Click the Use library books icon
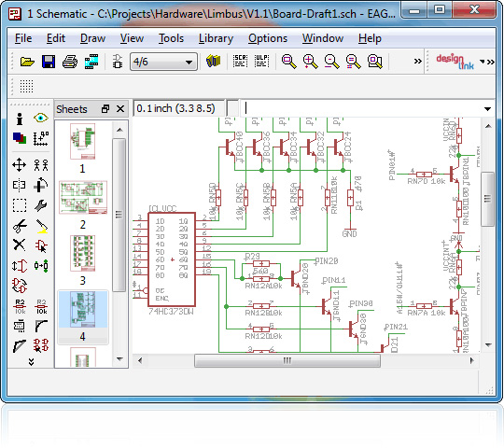 (213, 61)
